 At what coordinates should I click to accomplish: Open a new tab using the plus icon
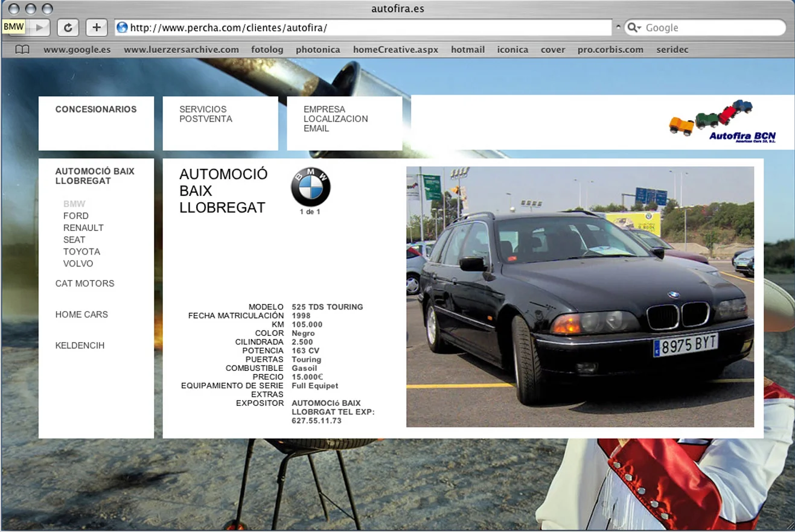(96, 27)
